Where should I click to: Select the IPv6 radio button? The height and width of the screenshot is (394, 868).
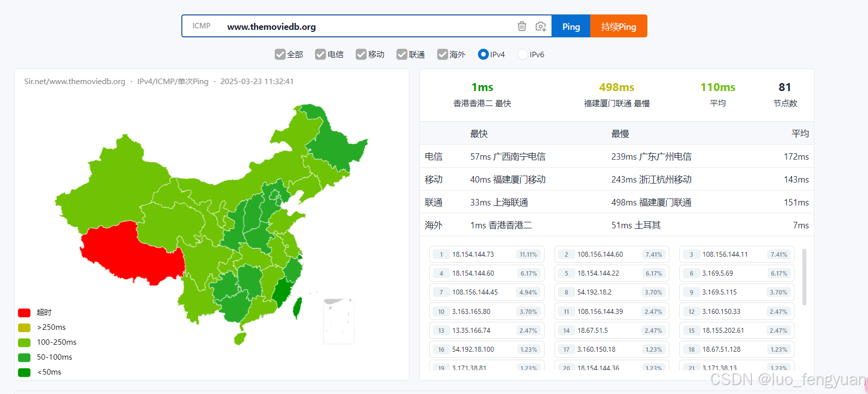(x=523, y=54)
